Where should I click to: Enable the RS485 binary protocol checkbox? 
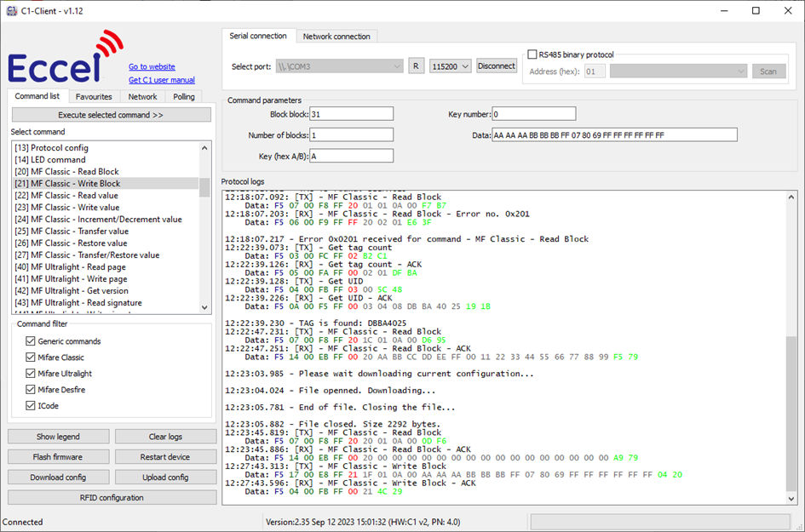[532, 54]
